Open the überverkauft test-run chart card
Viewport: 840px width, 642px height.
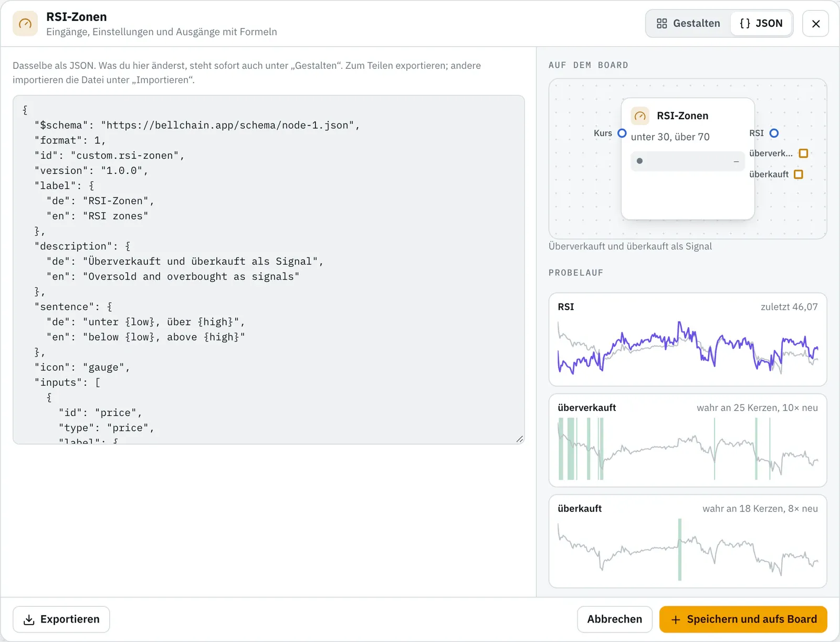click(688, 440)
